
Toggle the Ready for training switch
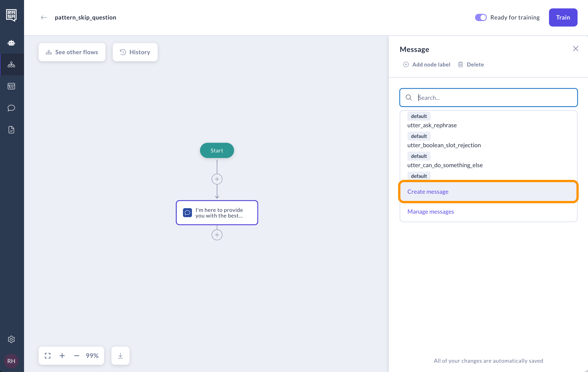(x=480, y=17)
